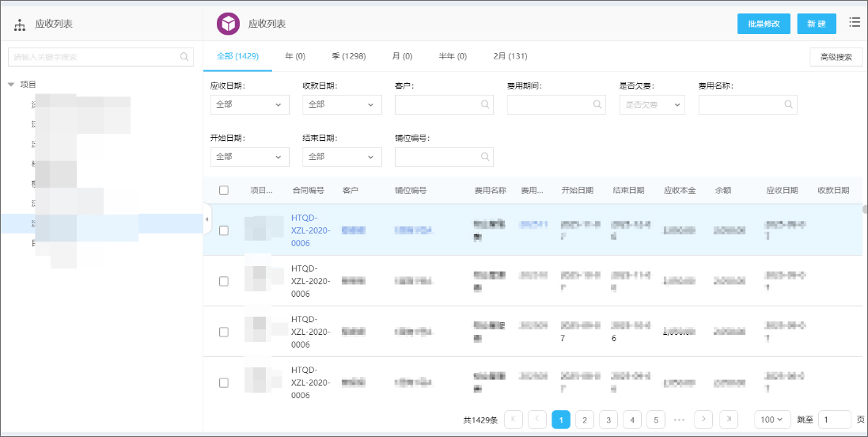868x437 pixels.
Task: Collapse the 项目 tree node
Action: 11,85
